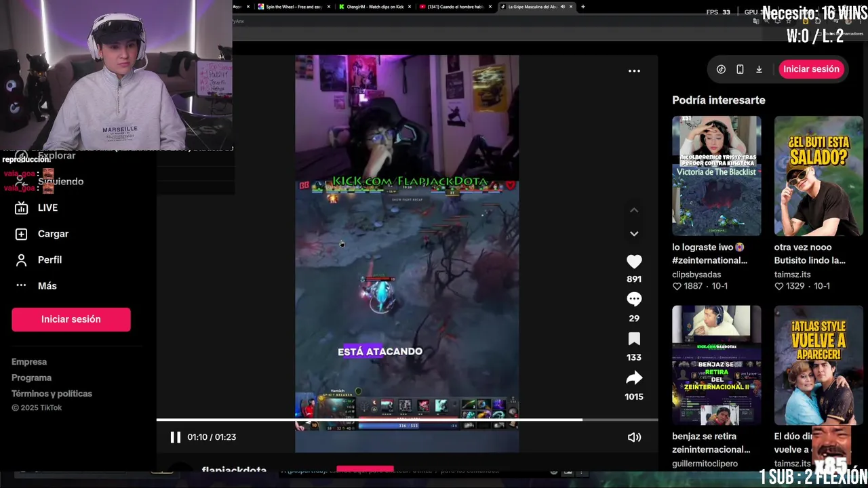Open the Victoria de The Blacklist thumbnail
The width and height of the screenshot is (868, 488).
tap(717, 176)
